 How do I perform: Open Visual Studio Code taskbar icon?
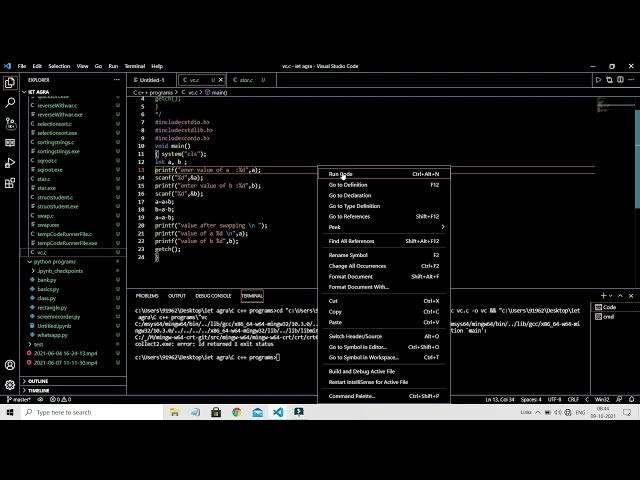coord(278,412)
